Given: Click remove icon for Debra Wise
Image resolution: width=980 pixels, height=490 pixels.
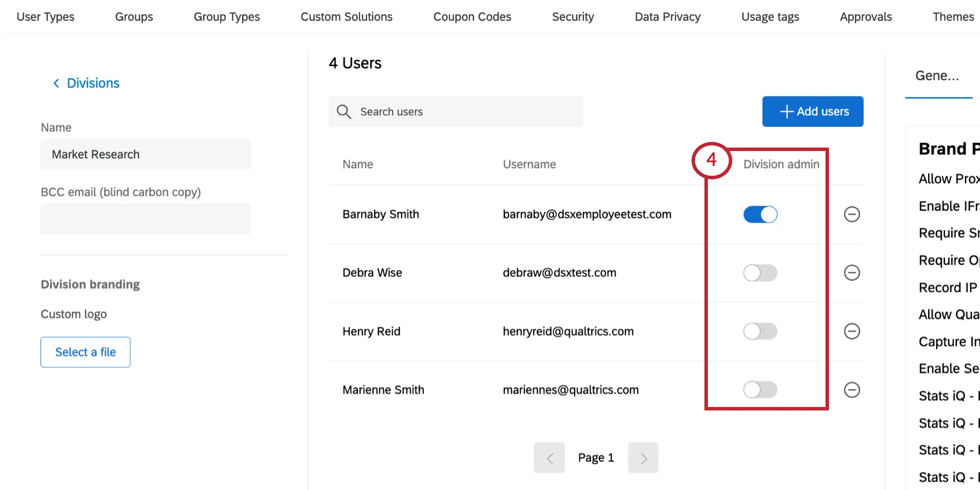Looking at the screenshot, I should [x=851, y=273].
